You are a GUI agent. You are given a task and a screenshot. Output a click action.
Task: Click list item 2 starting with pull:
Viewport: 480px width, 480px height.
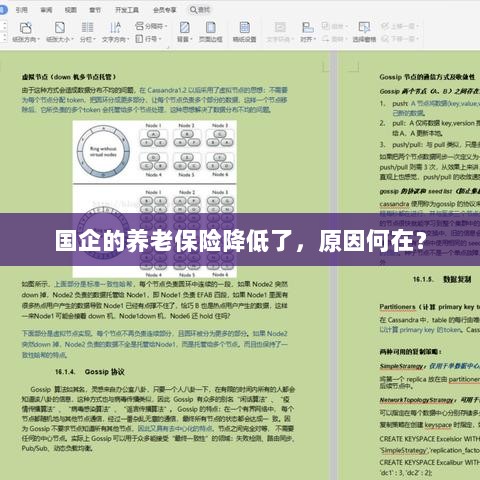pos(430,128)
